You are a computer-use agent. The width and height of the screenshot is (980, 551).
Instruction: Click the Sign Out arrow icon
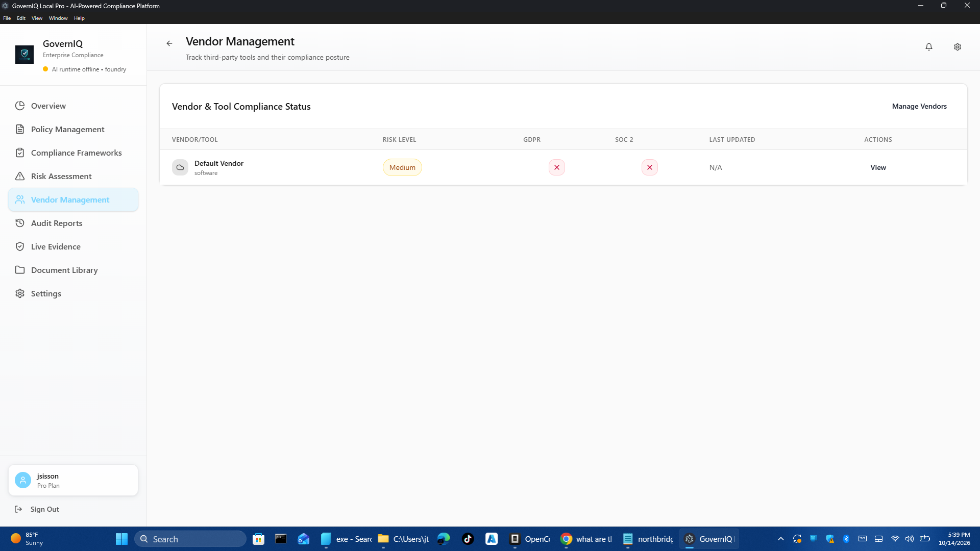click(x=18, y=509)
